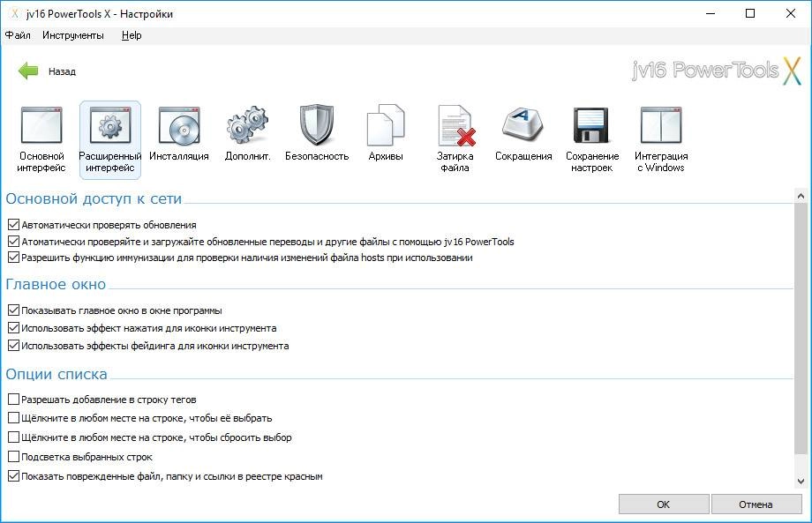Screen dimensions: 812x523
Task: Open Дополнит. gears icon
Action: point(247,125)
